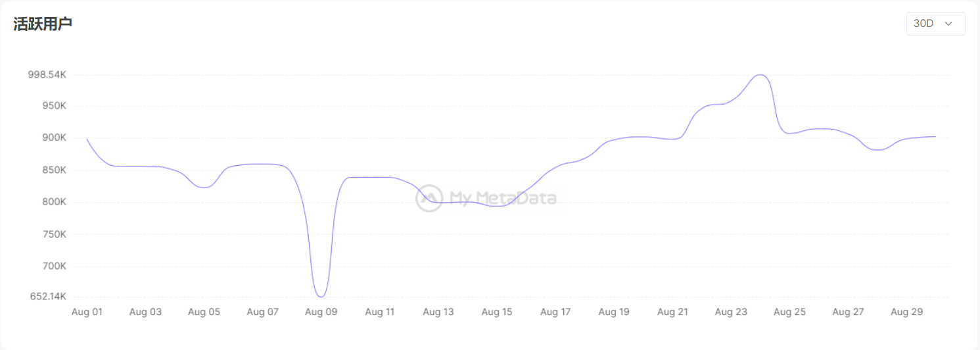The height and width of the screenshot is (350, 980).
Task: Select the 800K y-axis label
Action: [54, 202]
